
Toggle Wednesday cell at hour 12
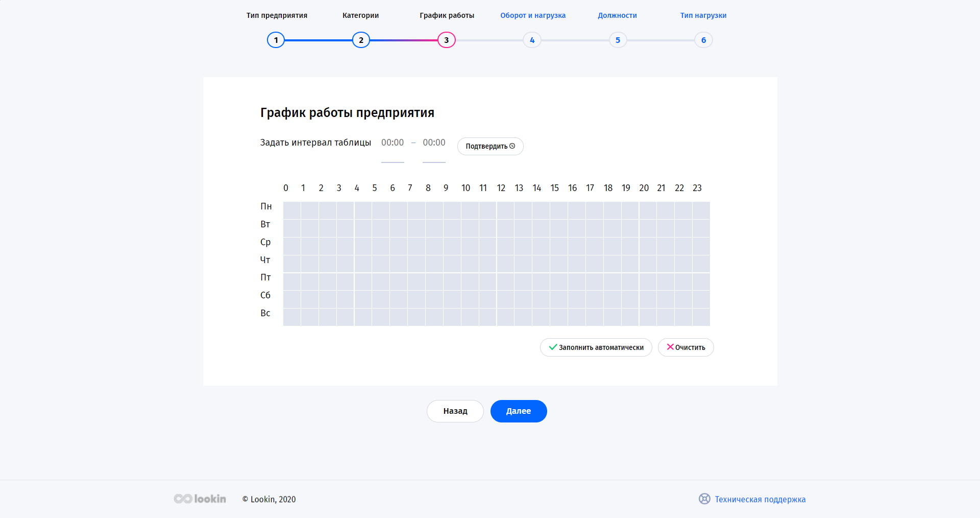click(x=505, y=246)
